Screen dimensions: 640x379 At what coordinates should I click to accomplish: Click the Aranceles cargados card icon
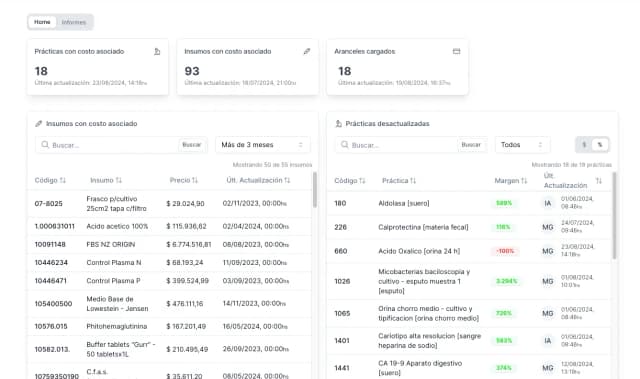(457, 51)
